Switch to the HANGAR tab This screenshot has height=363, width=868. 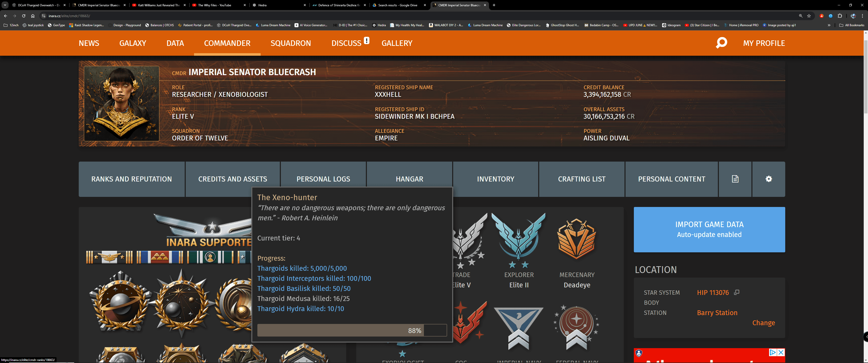409,179
